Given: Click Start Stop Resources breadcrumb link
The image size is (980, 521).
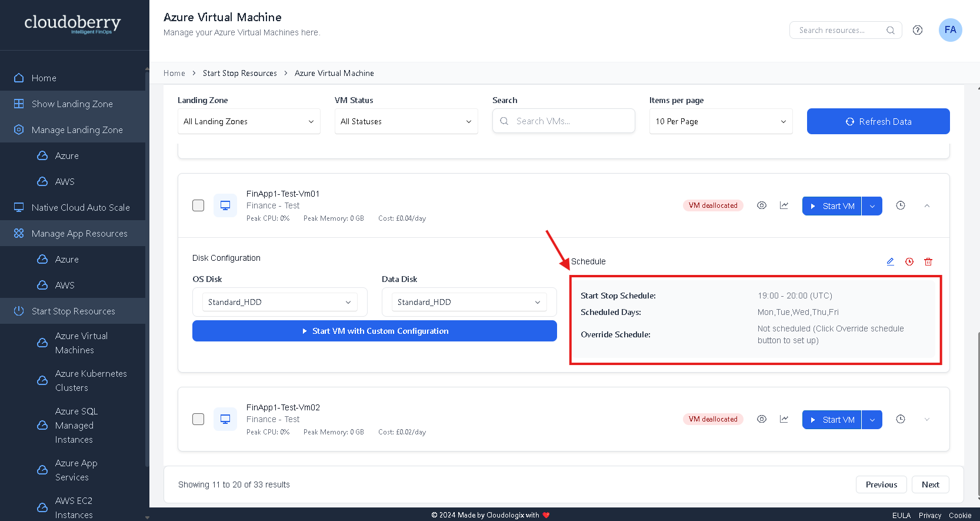Looking at the screenshot, I should (240, 73).
